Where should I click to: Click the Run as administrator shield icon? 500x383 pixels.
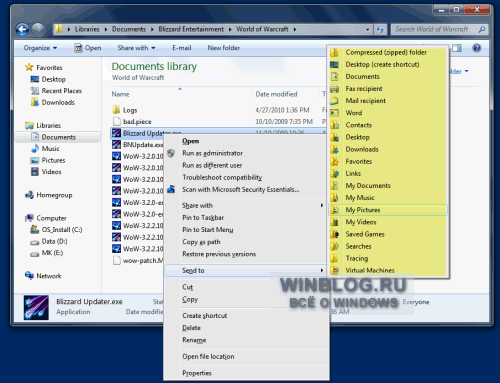[171, 153]
